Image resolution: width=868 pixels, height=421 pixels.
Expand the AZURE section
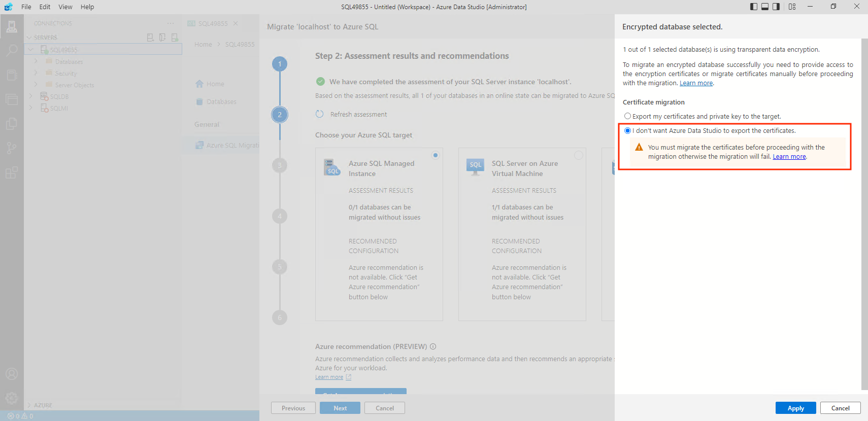pos(29,405)
